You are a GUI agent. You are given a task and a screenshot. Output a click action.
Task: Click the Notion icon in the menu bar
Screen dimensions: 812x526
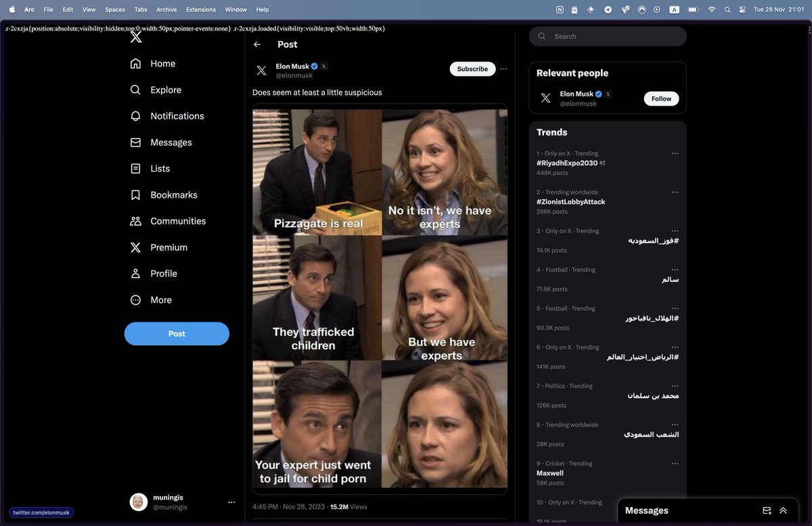560,9
